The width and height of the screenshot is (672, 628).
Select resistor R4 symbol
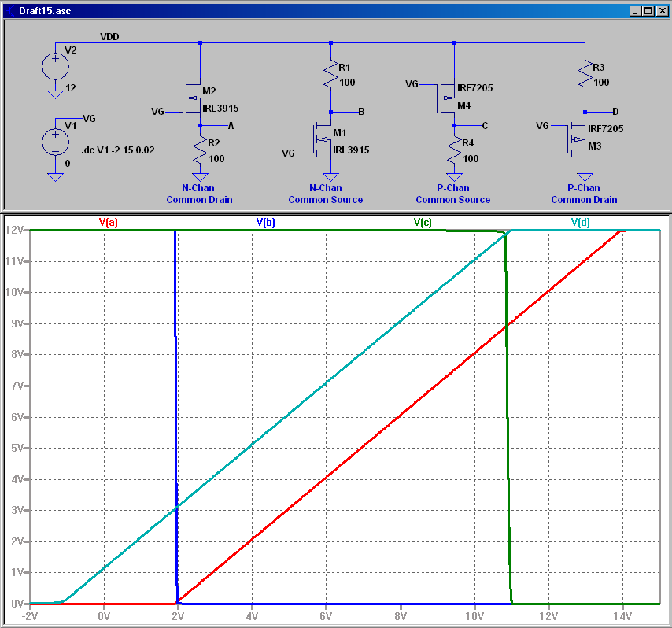(454, 150)
